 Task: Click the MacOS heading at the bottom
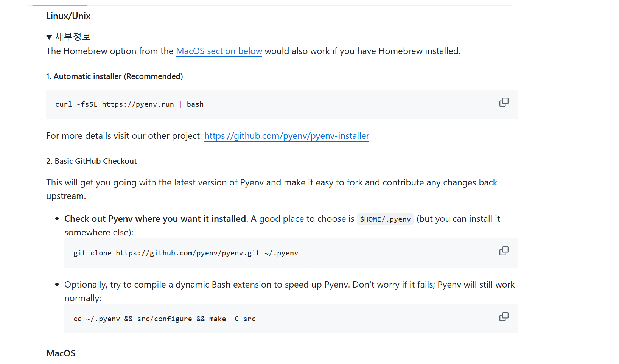61,353
